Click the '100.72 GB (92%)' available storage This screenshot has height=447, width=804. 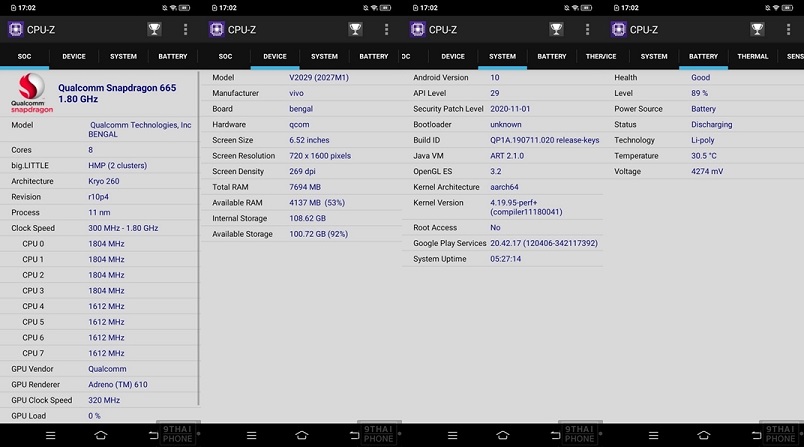318,234
